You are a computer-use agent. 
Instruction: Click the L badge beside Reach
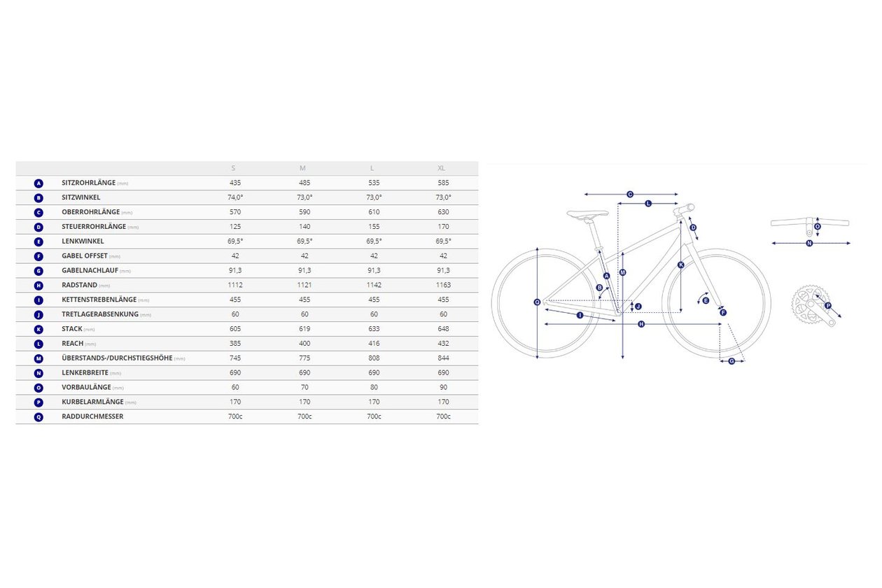pos(38,344)
